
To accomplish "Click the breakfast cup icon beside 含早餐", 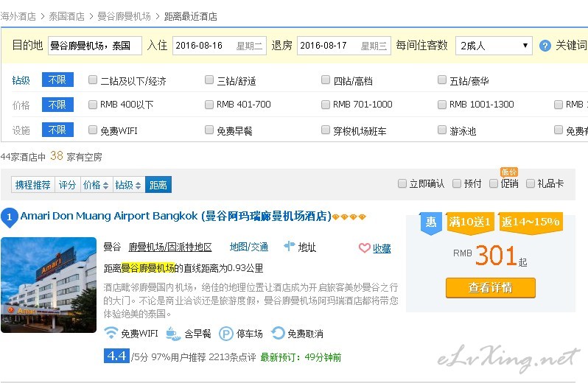I will click(x=173, y=334).
